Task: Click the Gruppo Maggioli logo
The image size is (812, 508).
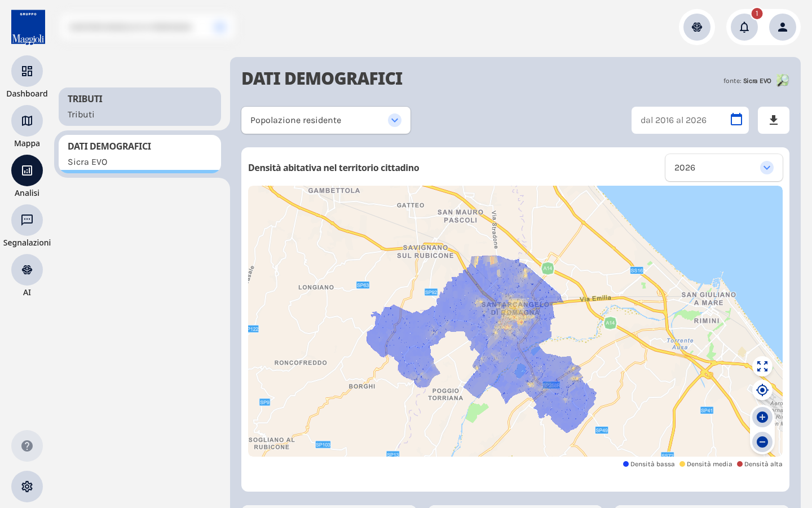Action: pyautogui.click(x=28, y=27)
